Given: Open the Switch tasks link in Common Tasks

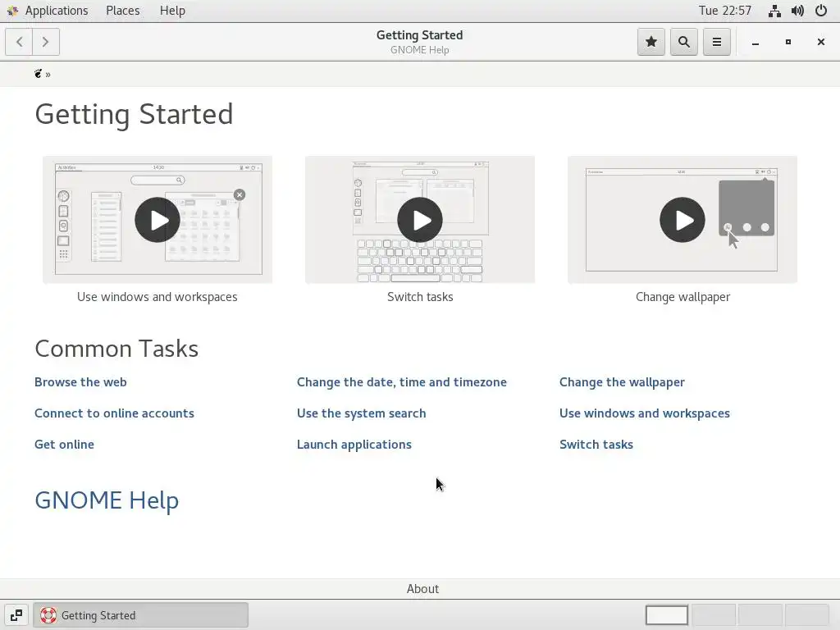Looking at the screenshot, I should click(x=596, y=444).
